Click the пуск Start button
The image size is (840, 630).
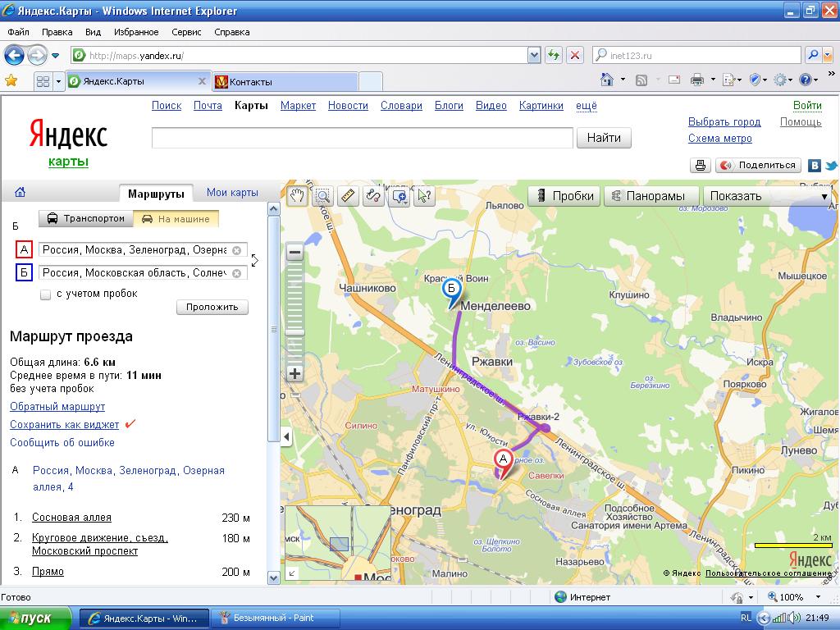coord(34,619)
